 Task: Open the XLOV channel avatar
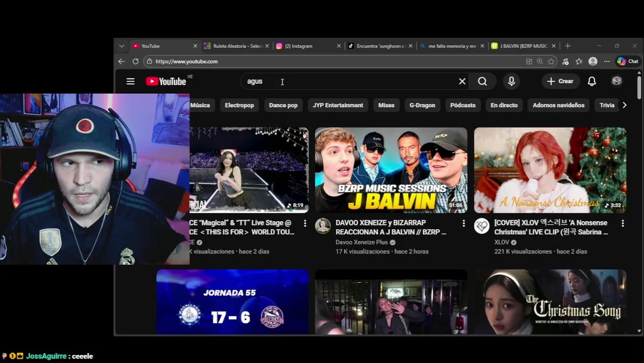482,226
